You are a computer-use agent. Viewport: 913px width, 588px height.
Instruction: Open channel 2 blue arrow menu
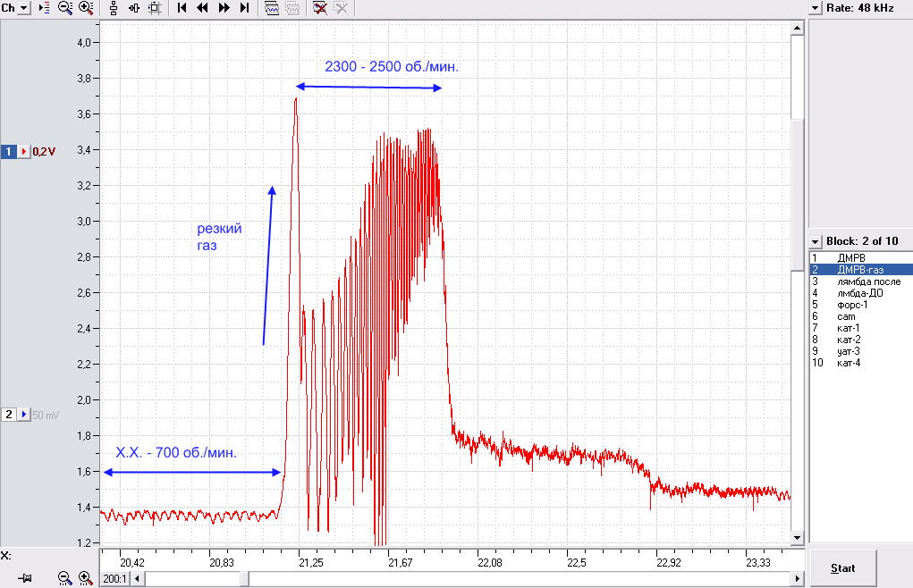tap(24, 415)
